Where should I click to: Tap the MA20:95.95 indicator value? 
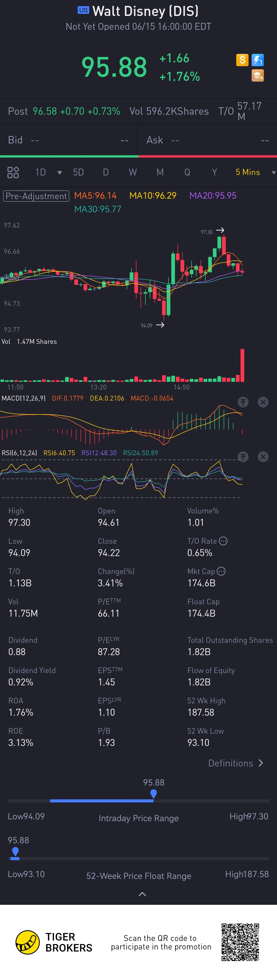pyautogui.click(x=213, y=196)
